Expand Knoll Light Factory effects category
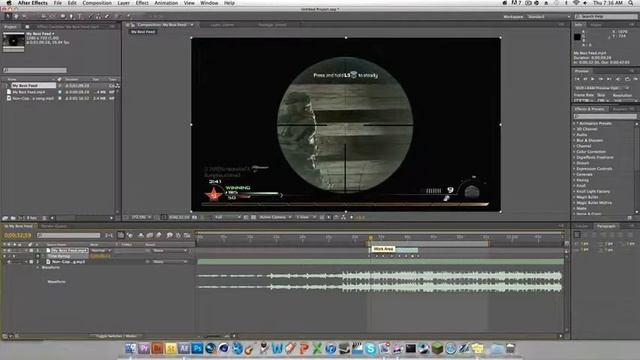 575,191
